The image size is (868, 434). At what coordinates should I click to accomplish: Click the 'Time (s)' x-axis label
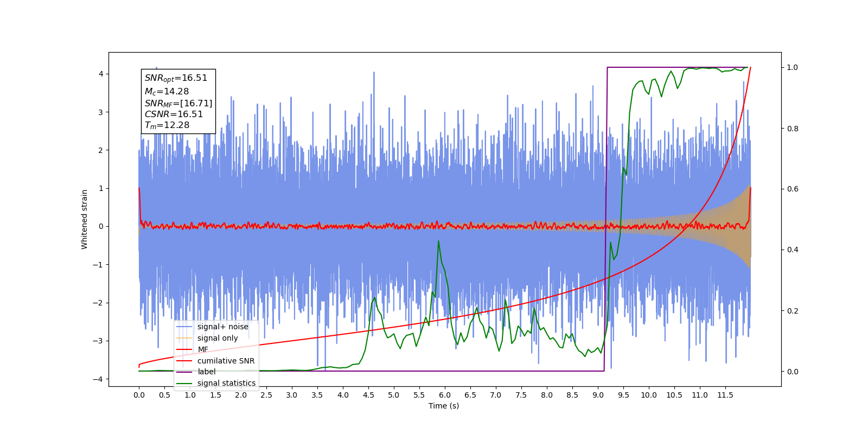pyautogui.click(x=444, y=406)
